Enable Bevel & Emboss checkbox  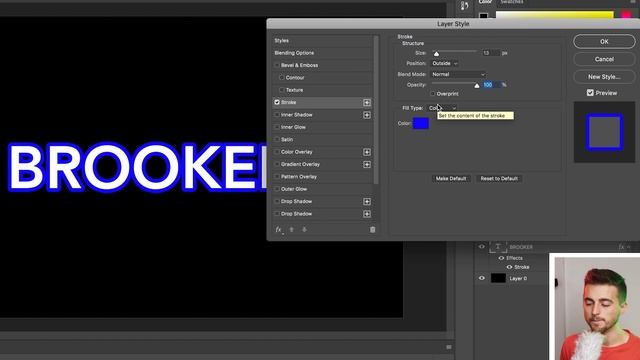277,65
